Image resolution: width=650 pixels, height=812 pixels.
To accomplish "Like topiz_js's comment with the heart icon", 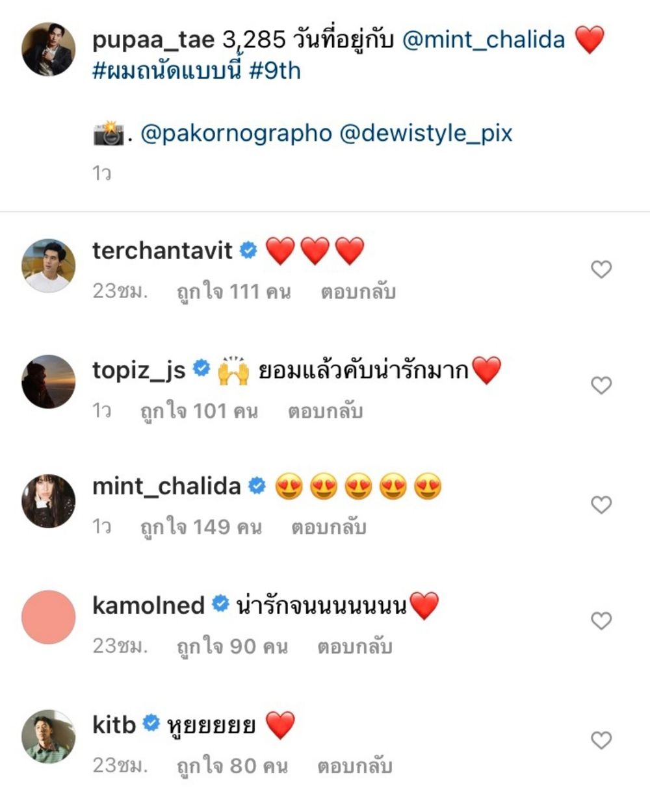I will [x=601, y=385].
